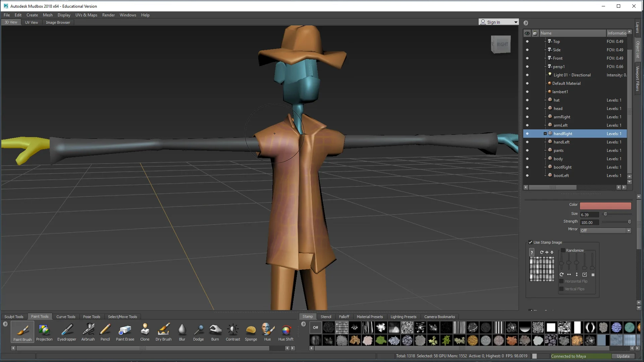Choose the Clone tool
This screenshot has width=644, height=362.
coord(145,332)
